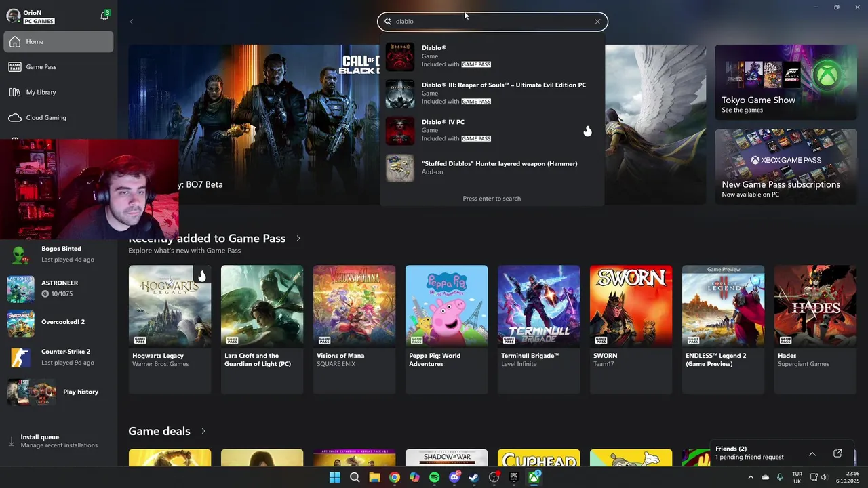
Task: Open the volume tray icon
Action: pyautogui.click(x=824, y=477)
